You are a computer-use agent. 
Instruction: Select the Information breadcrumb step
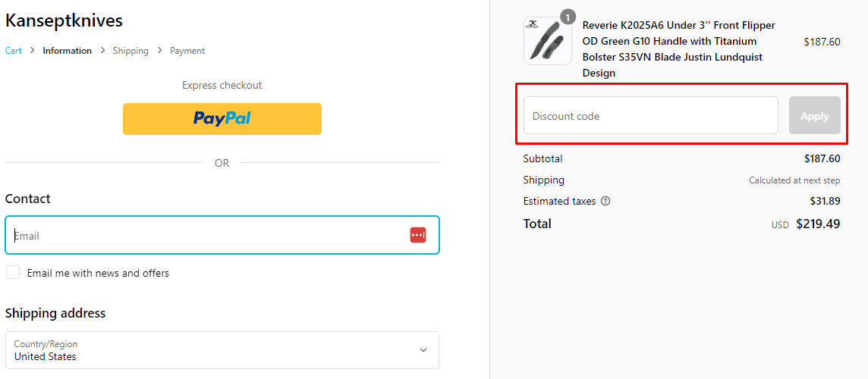click(67, 51)
